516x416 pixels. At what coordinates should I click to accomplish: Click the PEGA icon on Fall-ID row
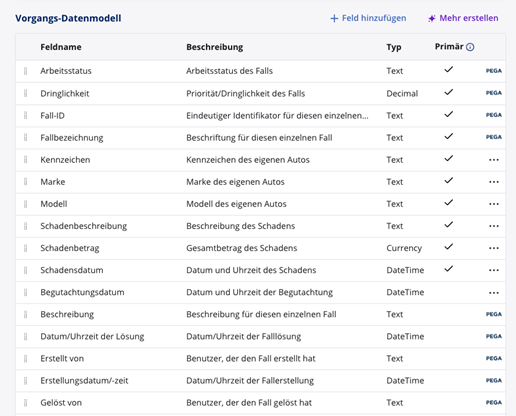click(494, 115)
